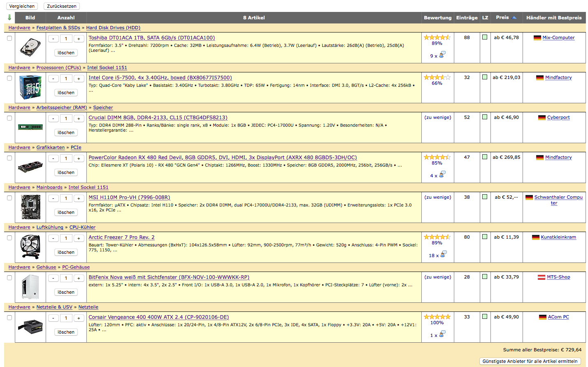Select the Intel Core i5-7500 row checkbox

9,78
